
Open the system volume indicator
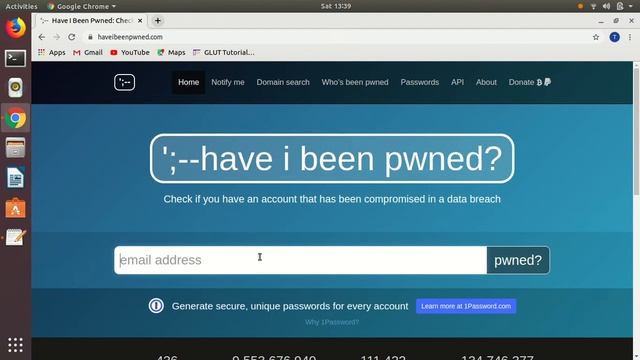607,6
